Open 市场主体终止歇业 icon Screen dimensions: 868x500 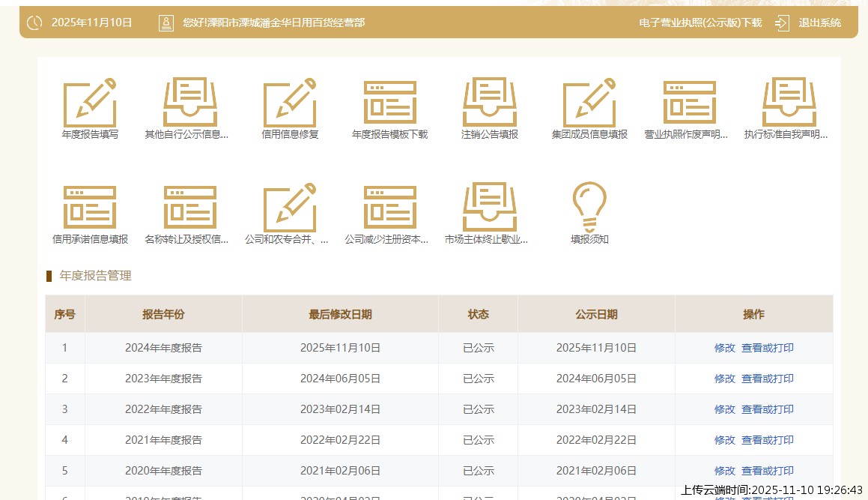click(490, 208)
